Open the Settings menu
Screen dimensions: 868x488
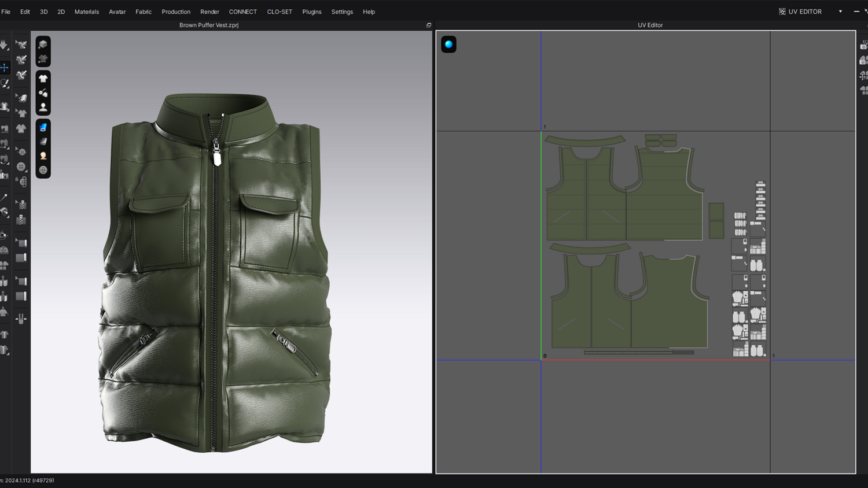click(342, 12)
